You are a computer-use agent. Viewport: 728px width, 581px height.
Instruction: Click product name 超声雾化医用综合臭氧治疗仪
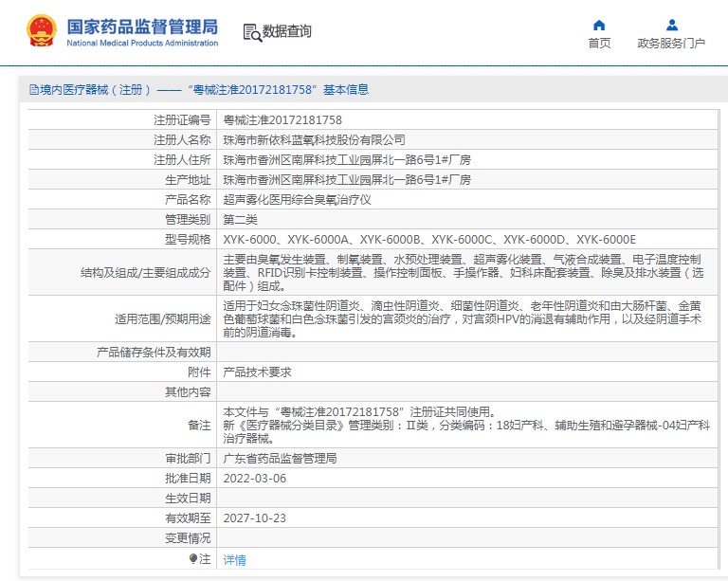point(297,200)
